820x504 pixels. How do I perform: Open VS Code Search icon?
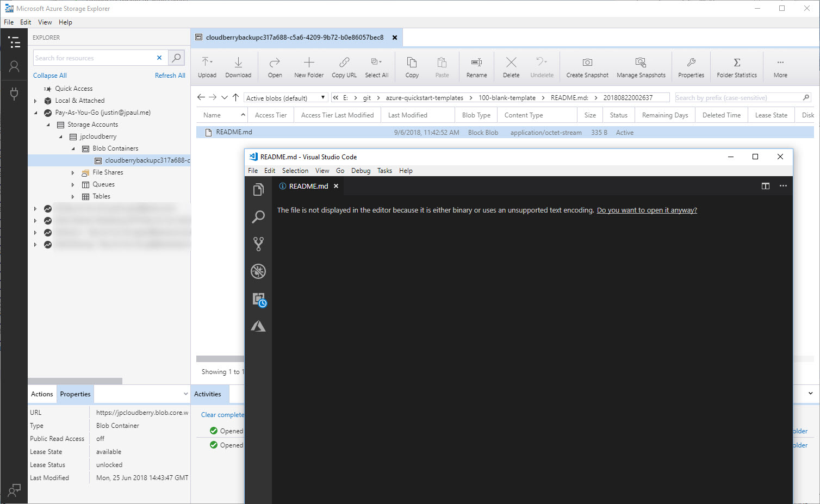[258, 216]
